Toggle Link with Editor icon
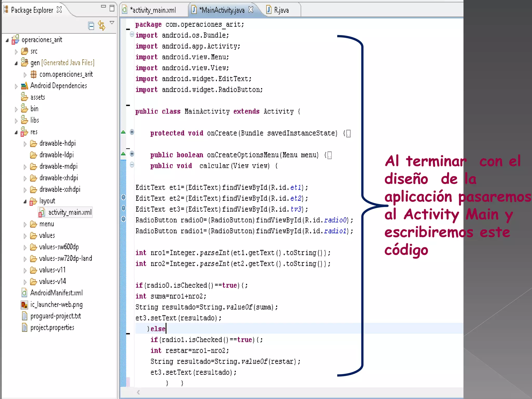Image resolution: width=532 pixels, height=399 pixels. pyautogui.click(x=102, y=25)
